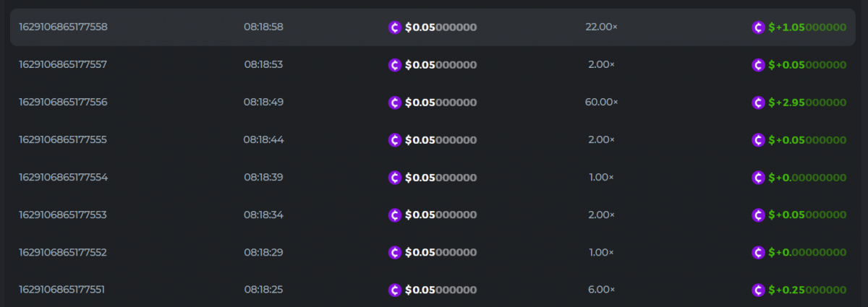The image size is (868, 307).
Task: Click the $+0.25000000 profit amount
Action: coord(807,290)
